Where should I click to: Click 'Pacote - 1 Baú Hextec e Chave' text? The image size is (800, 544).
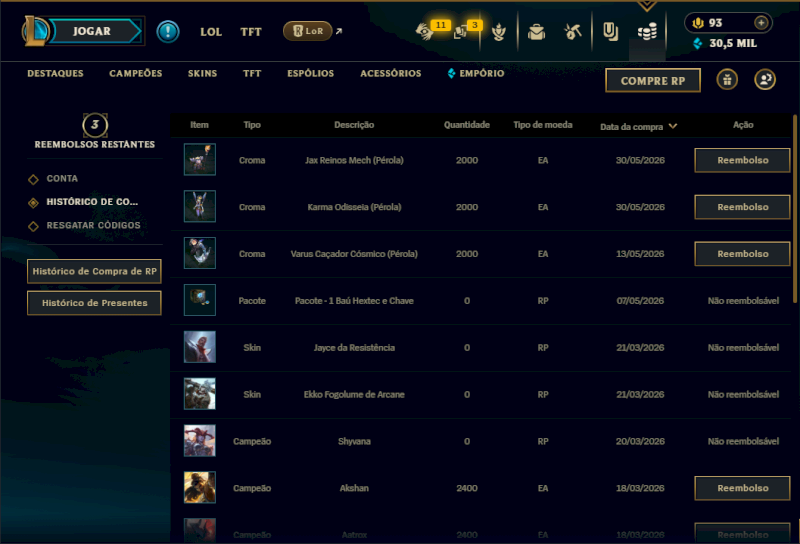click(354, 301)
